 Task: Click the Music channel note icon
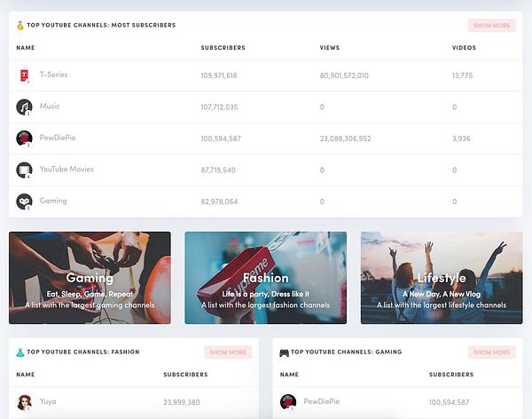(24, 107)
